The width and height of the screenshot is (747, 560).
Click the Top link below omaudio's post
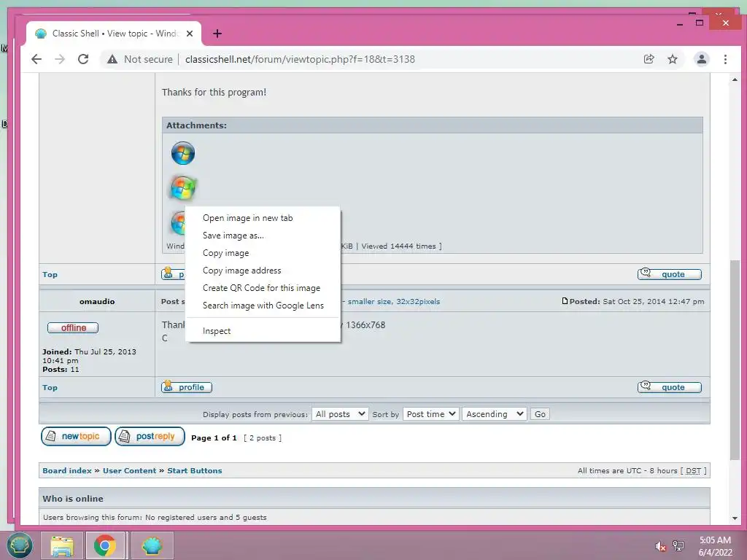(50, 388)
